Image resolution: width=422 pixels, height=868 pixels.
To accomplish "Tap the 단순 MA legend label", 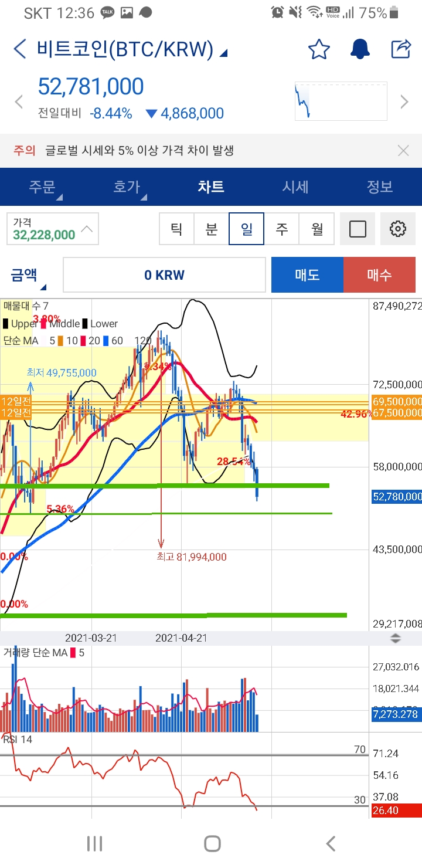I will coord(21,340).
